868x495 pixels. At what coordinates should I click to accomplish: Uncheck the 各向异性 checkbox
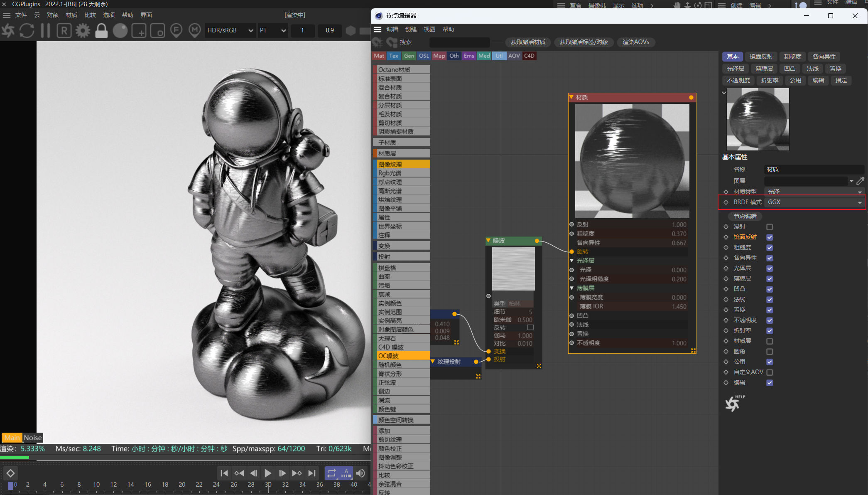[x=770, y=258]
